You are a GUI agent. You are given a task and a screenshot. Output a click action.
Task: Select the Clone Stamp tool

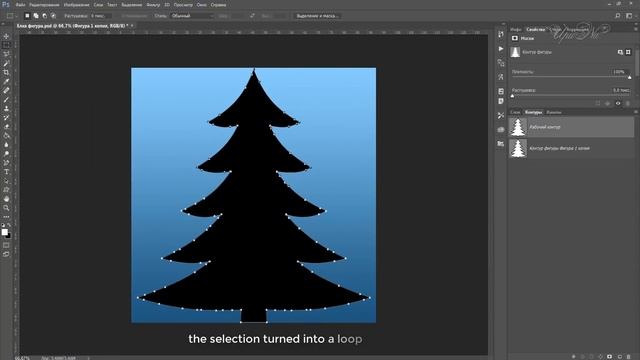pyautogui.click(x=6, y=109)
